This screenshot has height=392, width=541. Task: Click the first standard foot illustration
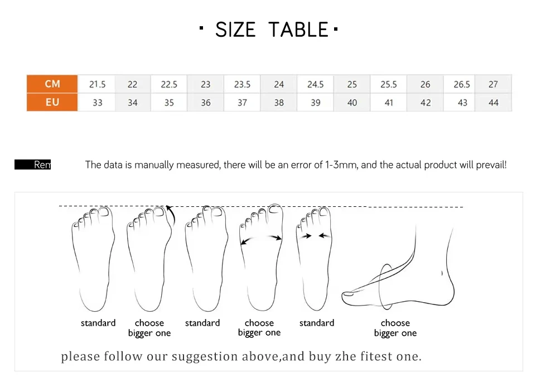(x=93, y=259)
